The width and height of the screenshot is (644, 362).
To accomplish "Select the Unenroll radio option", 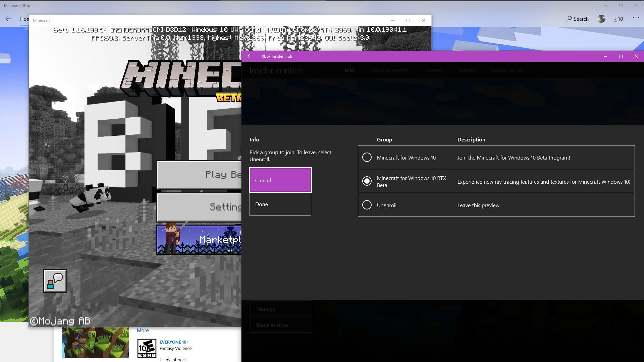I will [367, 205].
